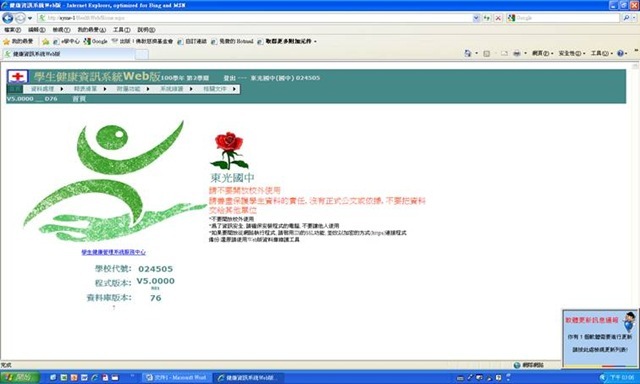This screenshot has height=384, width=640.
Task: Click the 登出 logout link
Action: (229, 78)
